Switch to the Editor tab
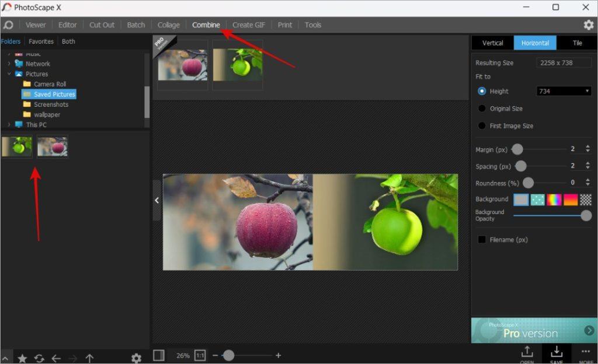The image size is (598, 364). click(68, 25)
